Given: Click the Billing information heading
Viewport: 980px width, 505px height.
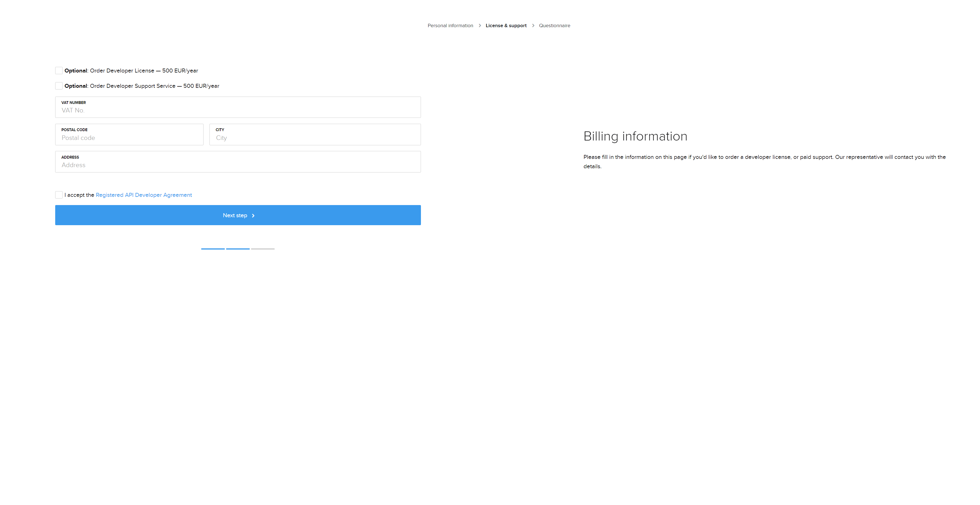Looking at the screenshot, I should [635, 136].
